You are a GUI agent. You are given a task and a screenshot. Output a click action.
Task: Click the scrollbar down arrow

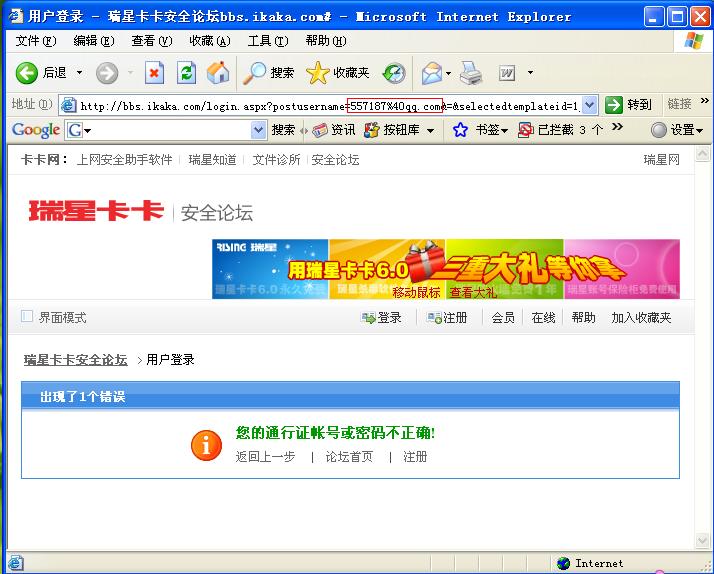click(x=702, y=540)
